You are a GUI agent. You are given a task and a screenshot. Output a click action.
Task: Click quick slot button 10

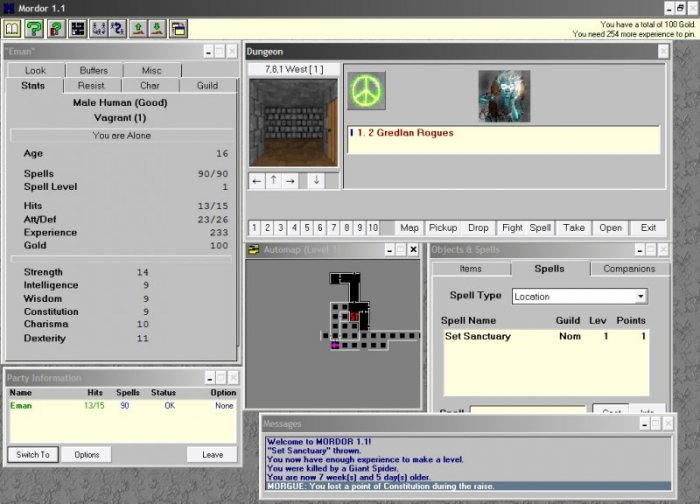tap(373, 228)
